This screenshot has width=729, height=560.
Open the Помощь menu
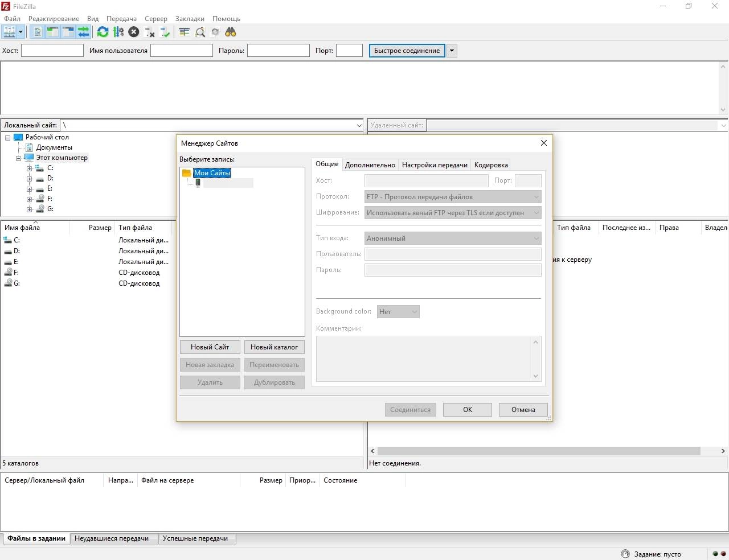(x=226, y=19)
